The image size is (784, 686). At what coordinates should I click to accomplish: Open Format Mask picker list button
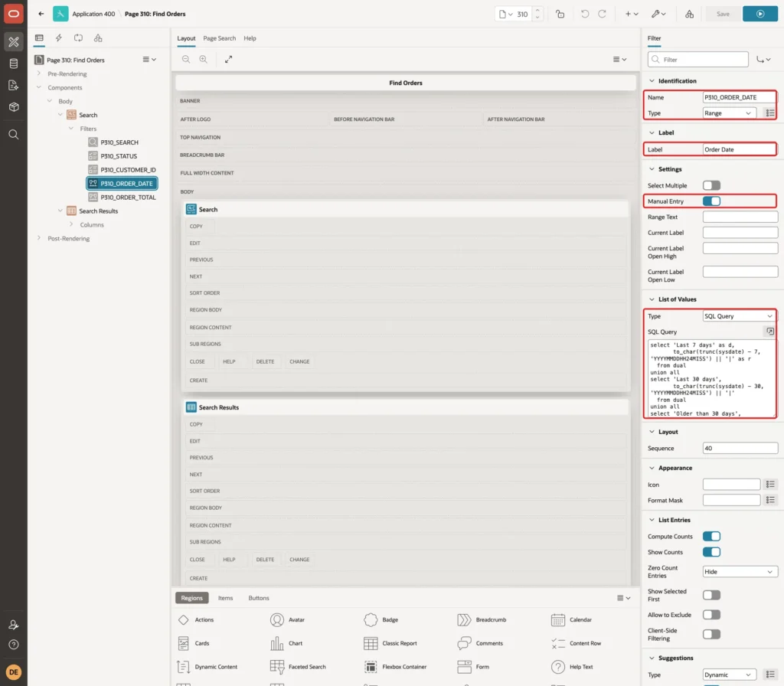770,500
